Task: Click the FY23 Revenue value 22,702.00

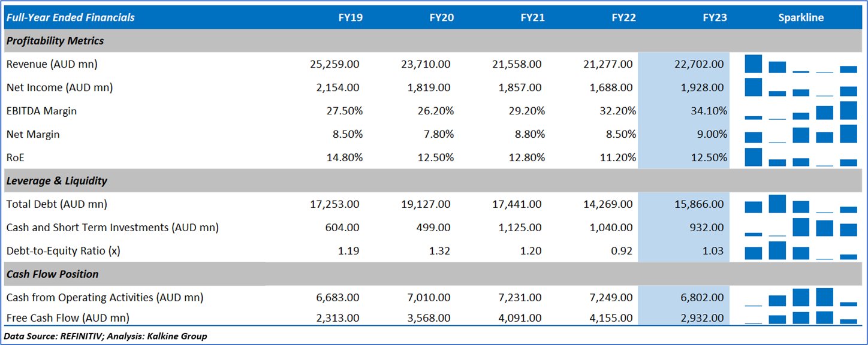Action: (701, 64)
